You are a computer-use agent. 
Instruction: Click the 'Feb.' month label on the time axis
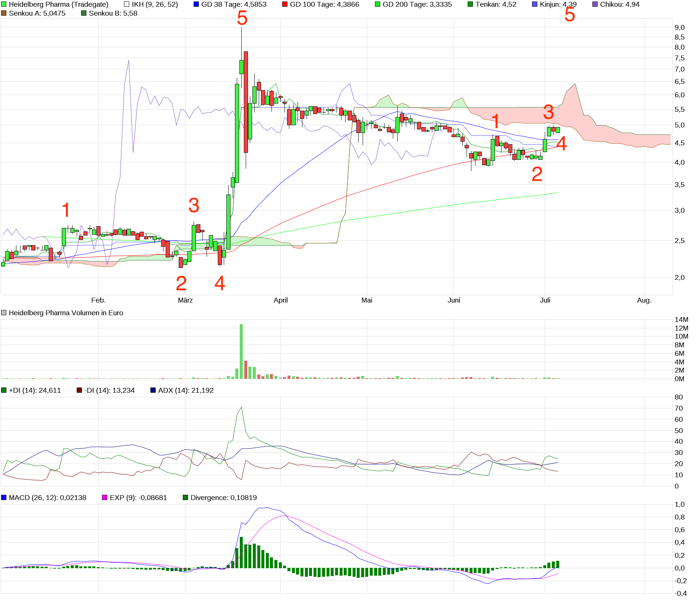(99, 300)
